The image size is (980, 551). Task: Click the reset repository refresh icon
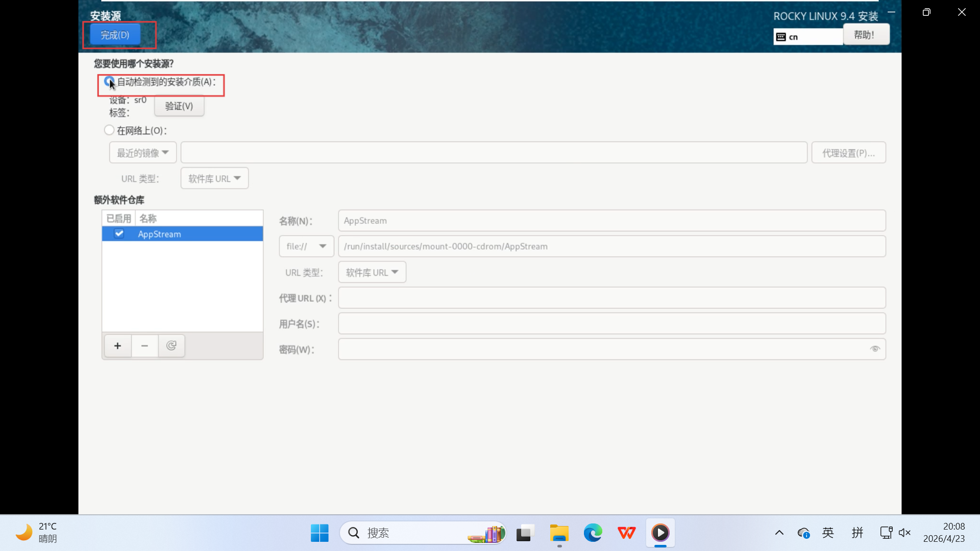click(171, 346)
